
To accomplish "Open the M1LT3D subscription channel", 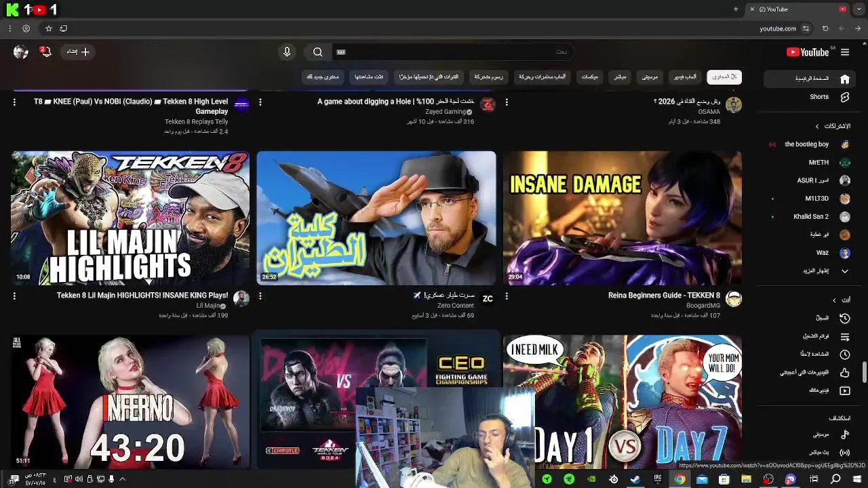I will (816, 199).
